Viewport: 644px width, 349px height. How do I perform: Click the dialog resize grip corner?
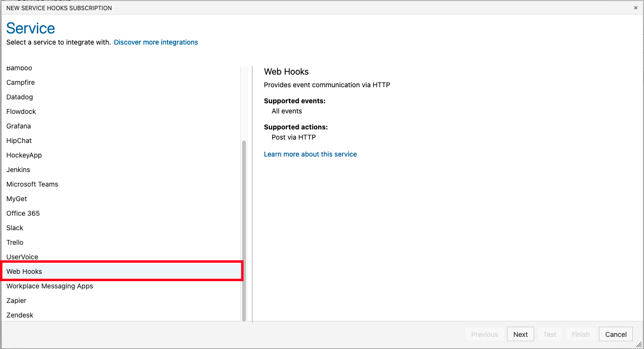(x=639, y=344)
